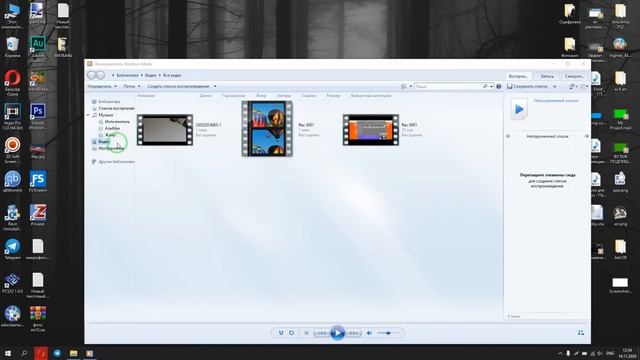Image resolution: width=640 pixels, height=360 pixels.
Task: Click the view options icon left of search
Action: point(404,87)
